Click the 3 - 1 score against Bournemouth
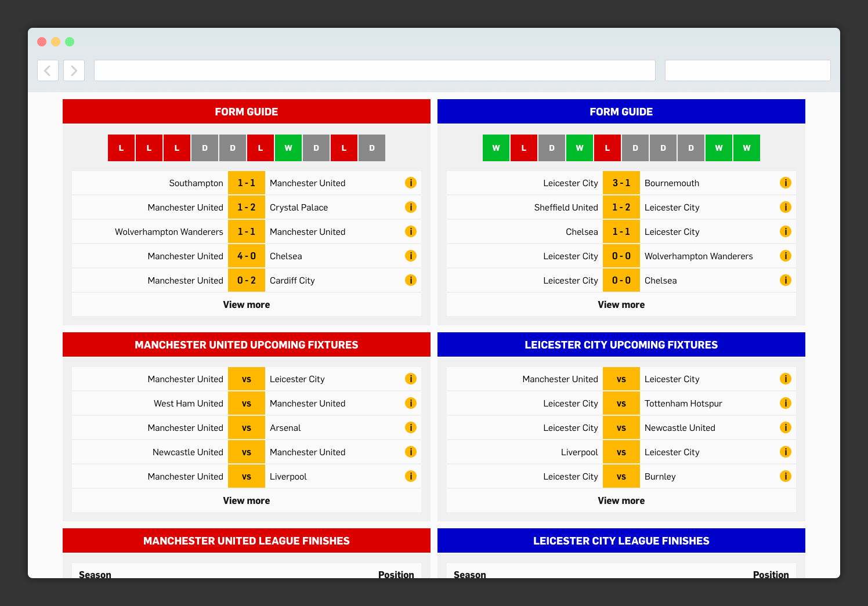 621,183
